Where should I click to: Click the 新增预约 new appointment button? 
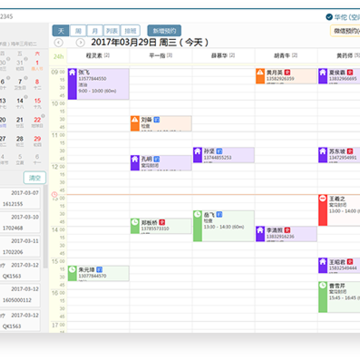[164, 31]
